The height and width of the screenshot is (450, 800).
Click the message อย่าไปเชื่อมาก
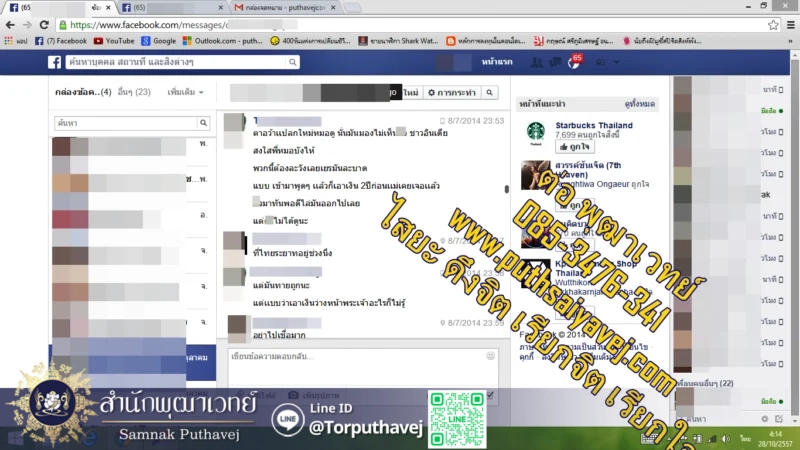279,335
